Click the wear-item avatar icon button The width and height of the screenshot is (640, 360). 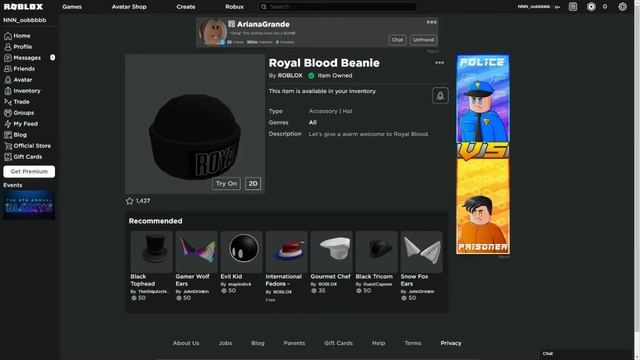coord(440,96)
